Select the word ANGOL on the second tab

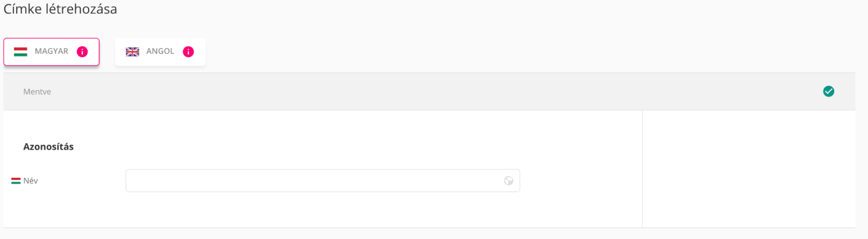pos(160,51)
